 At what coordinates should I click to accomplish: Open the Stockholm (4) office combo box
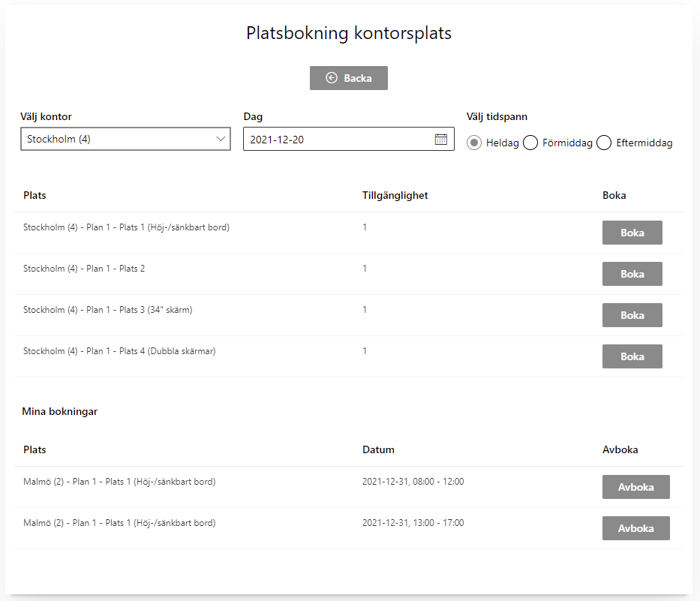coord(125,139)
